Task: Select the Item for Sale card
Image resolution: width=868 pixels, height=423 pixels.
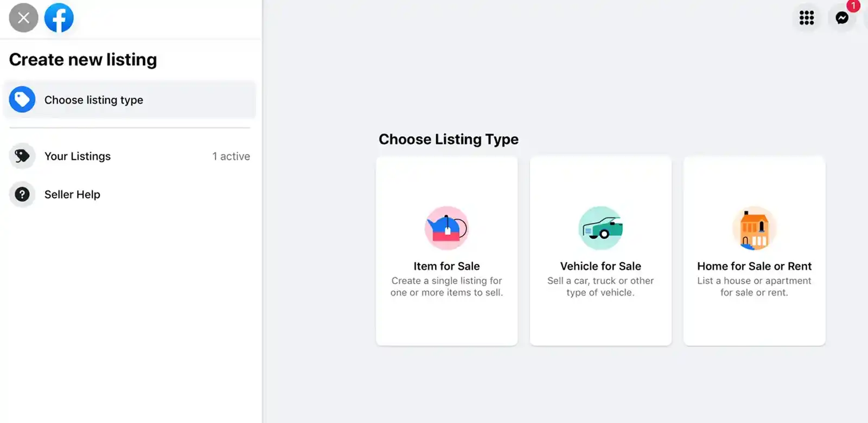Action: [446, 250]
